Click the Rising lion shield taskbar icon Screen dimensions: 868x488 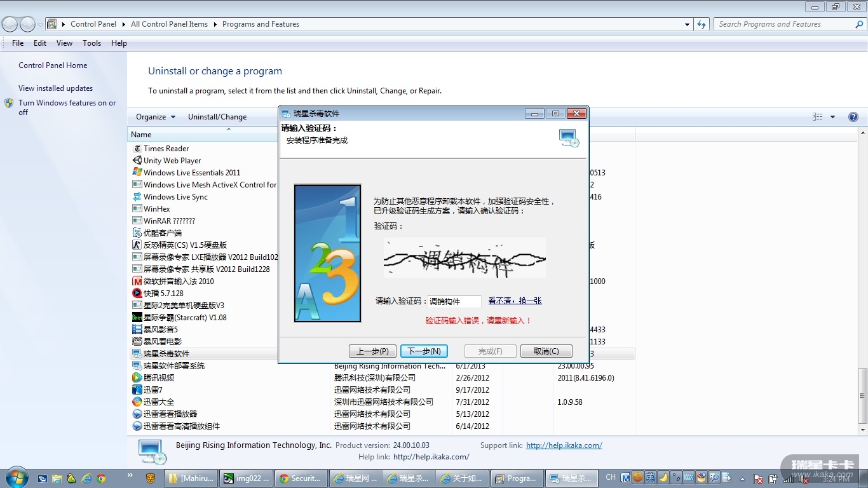point(151,478)
